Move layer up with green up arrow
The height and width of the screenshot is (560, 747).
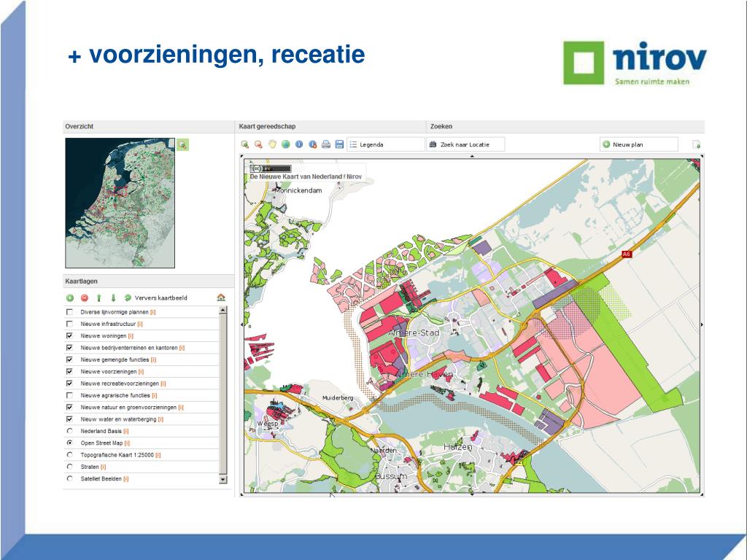(x=99, y=298)
